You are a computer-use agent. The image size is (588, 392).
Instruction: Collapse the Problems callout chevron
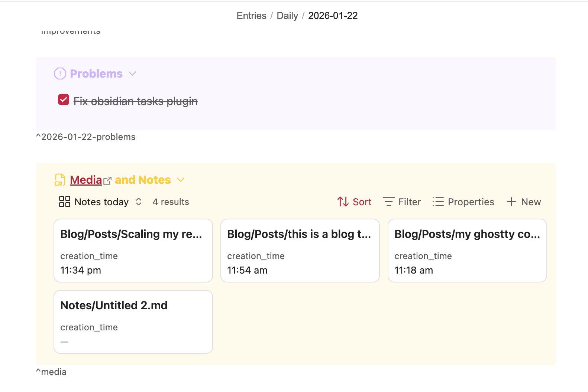(132, 73)
